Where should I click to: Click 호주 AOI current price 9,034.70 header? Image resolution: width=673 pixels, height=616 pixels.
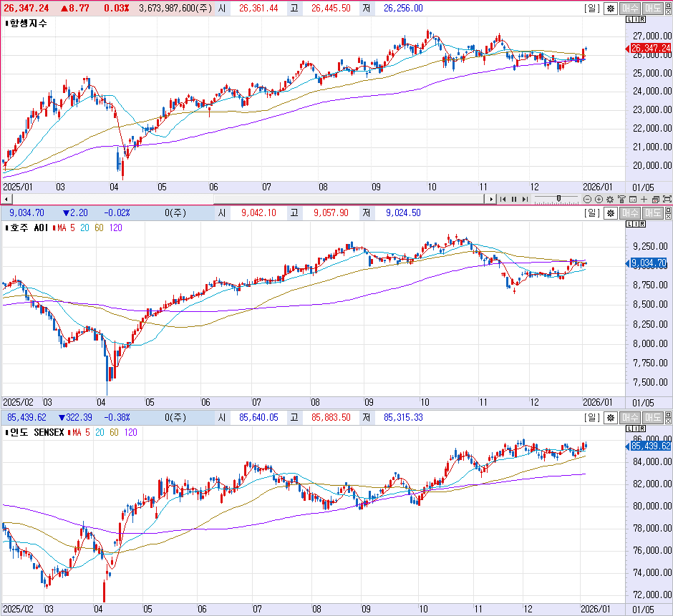(26, 212)
